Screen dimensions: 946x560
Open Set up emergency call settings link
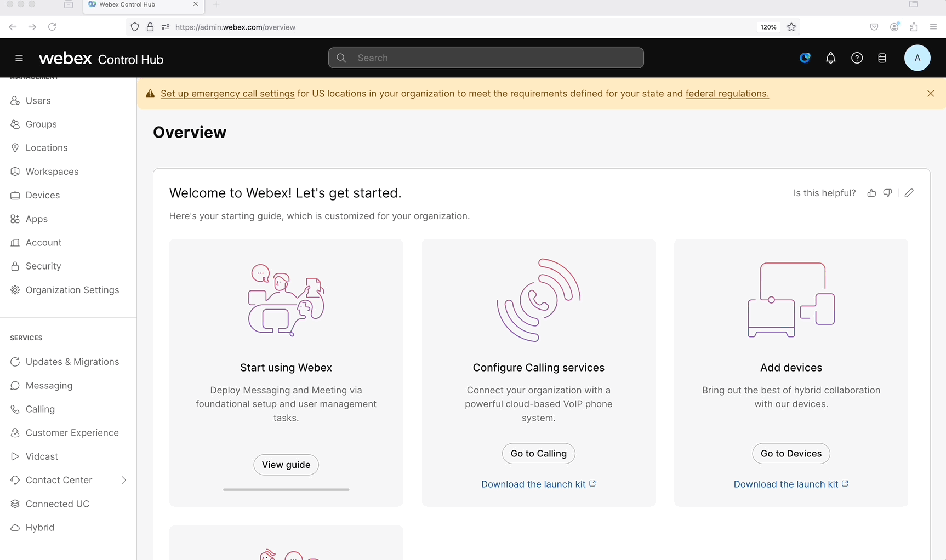227,94
